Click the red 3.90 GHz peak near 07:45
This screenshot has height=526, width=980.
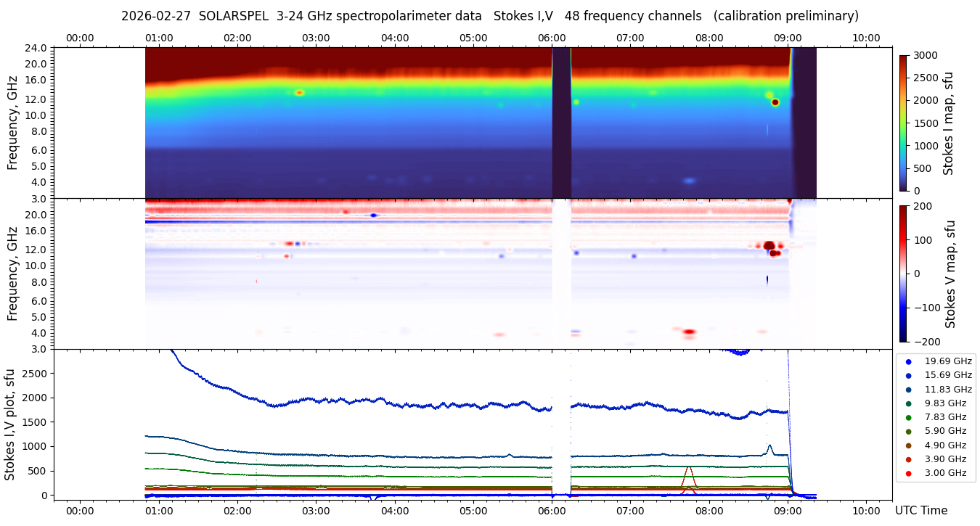click(x=688, y=468)
